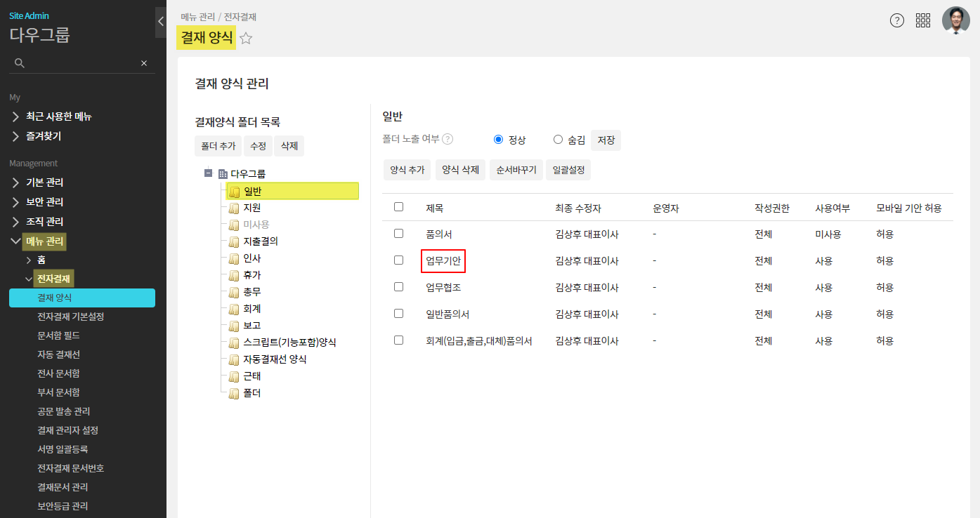Toggle the header select-all checkbox
Viewport: 980px width, 518px height.
point(399,207)
